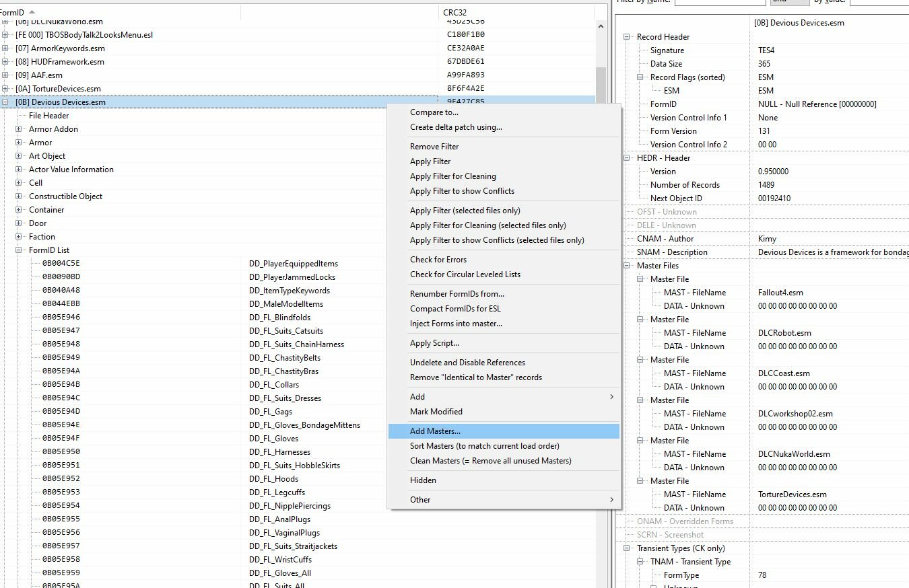Collapse the Record Header section
This screenshot has width=909, height=588.
[x=628, y=37]
